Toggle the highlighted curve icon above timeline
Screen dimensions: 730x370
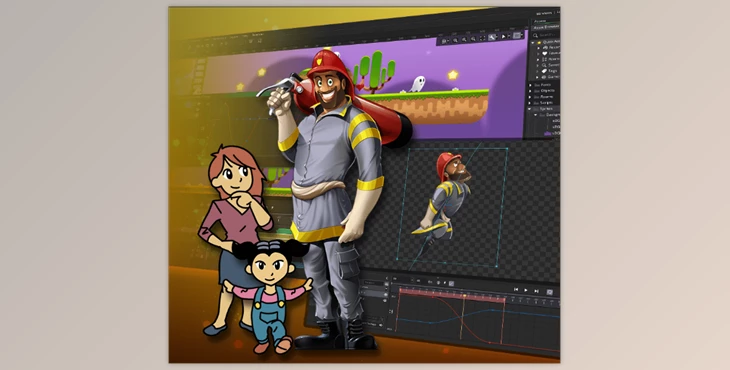(x=451, y=283)
